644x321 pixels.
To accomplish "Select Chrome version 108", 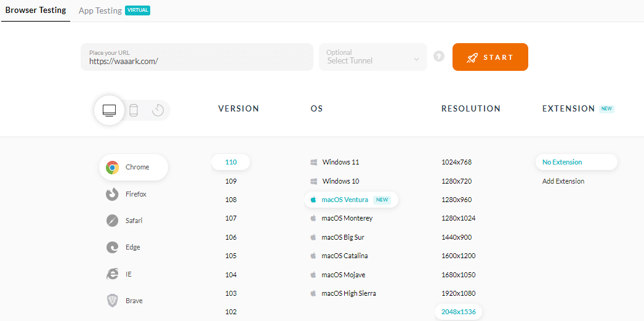I will tap(231, 200).
